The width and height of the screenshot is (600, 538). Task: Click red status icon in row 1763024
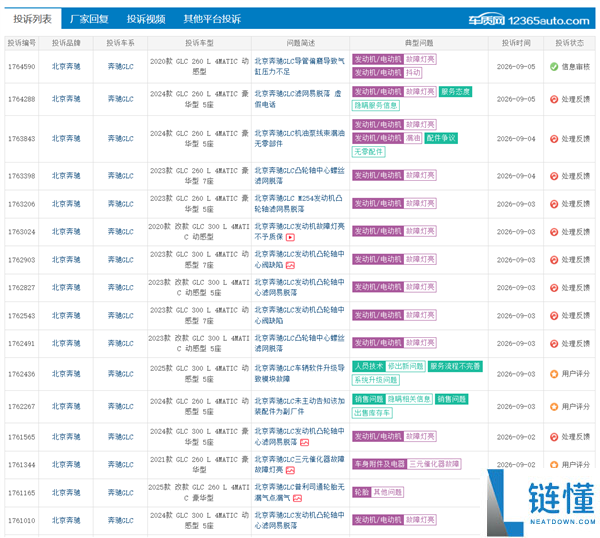point(554,232)
